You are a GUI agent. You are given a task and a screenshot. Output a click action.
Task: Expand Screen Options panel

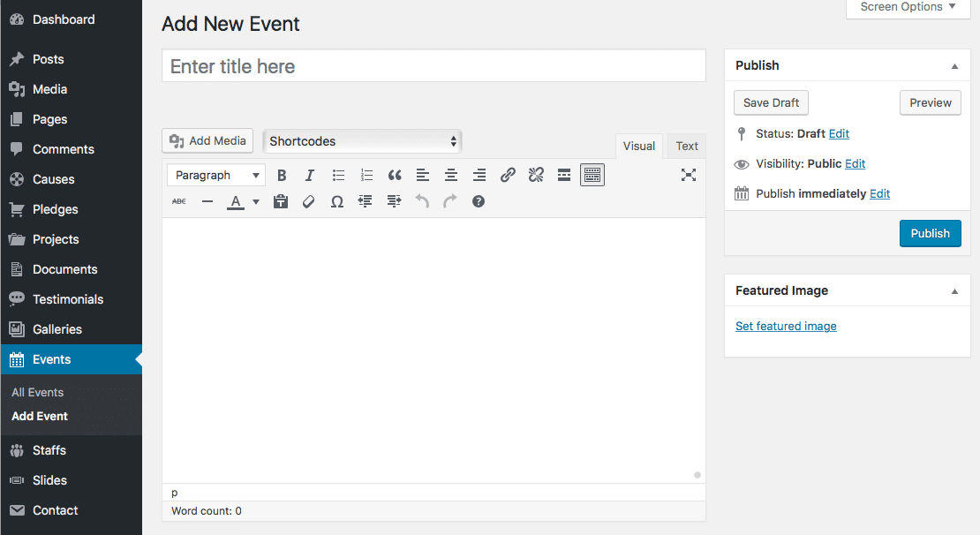[908, 7]
